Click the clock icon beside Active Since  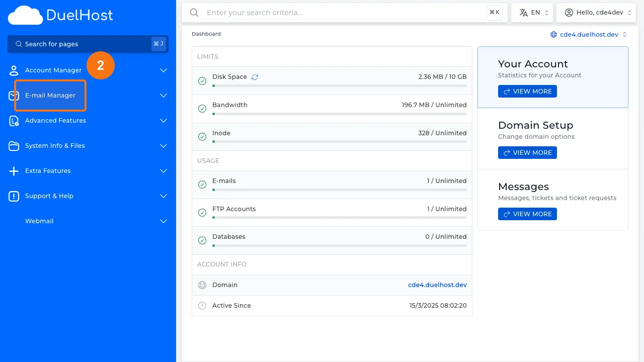point(202,305)
